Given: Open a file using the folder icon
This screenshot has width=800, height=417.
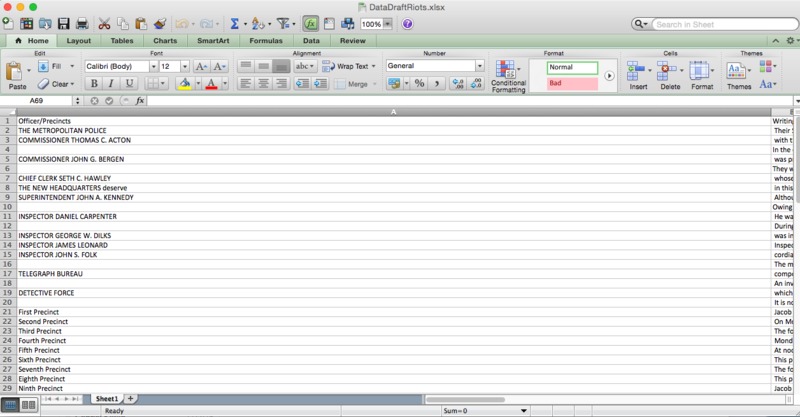Looking at the screenshot, I should (45, 23).
